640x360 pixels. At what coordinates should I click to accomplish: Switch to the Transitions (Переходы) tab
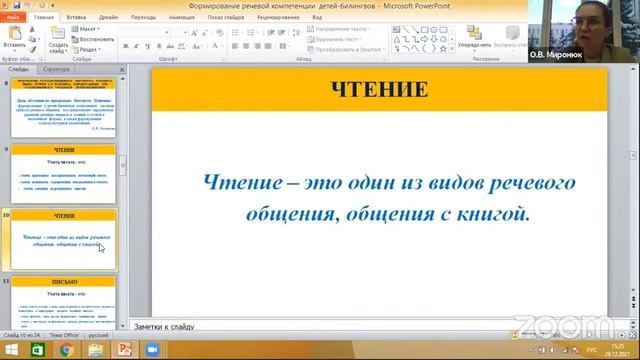pos(143,18)
